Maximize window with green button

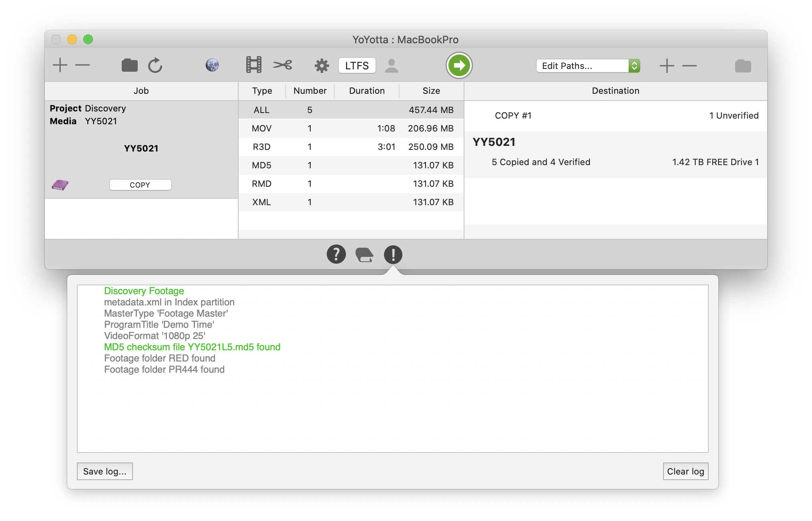tap(88, 39)
